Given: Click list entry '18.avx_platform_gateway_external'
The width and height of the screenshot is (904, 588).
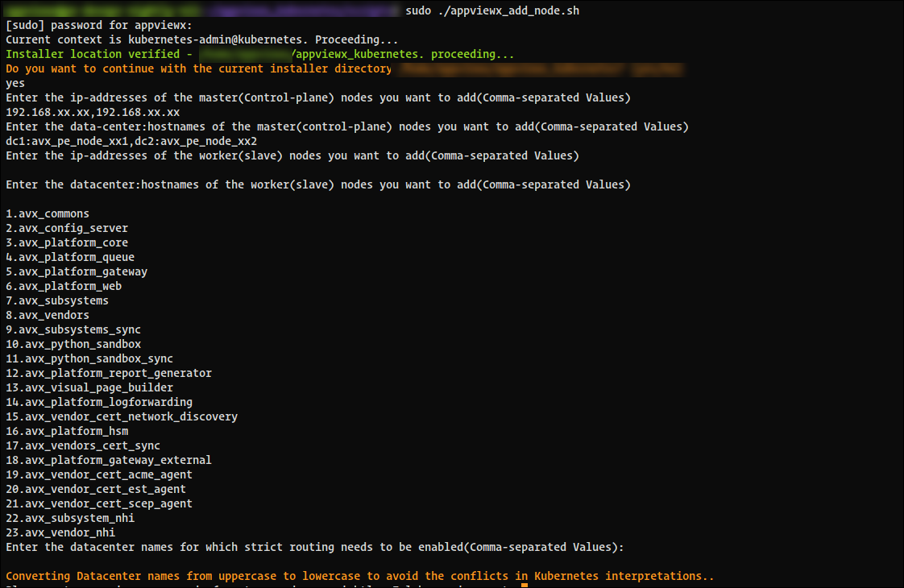Looking at the screenshot, I should (x=109, y=460).
